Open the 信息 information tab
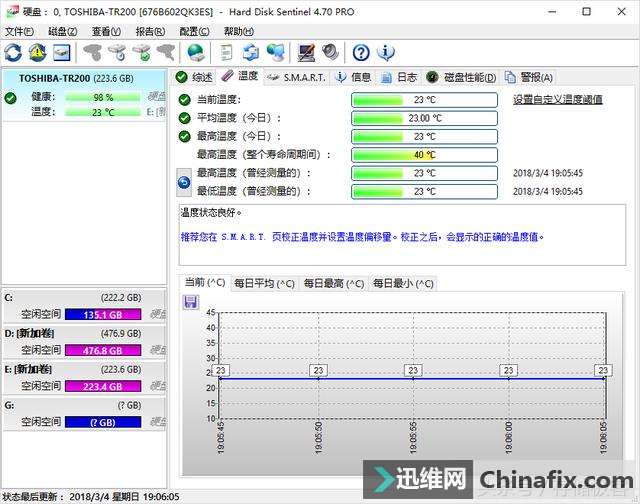 pos(353,77)
